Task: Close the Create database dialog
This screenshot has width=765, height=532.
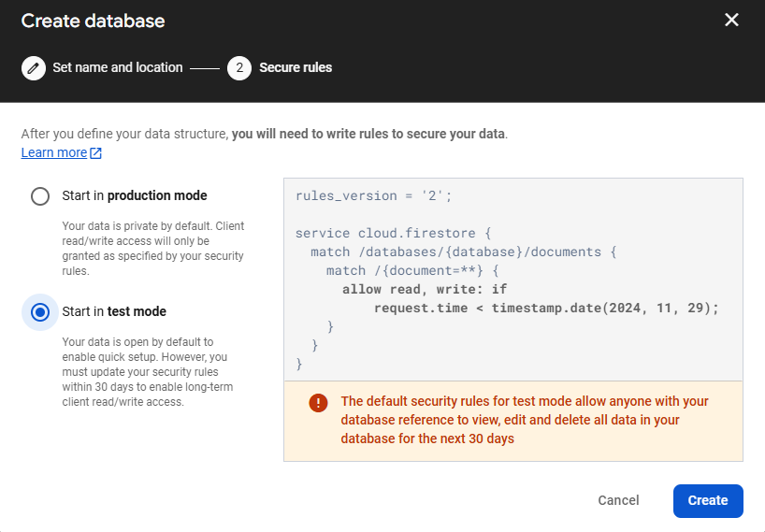Action: click(731, 20)
